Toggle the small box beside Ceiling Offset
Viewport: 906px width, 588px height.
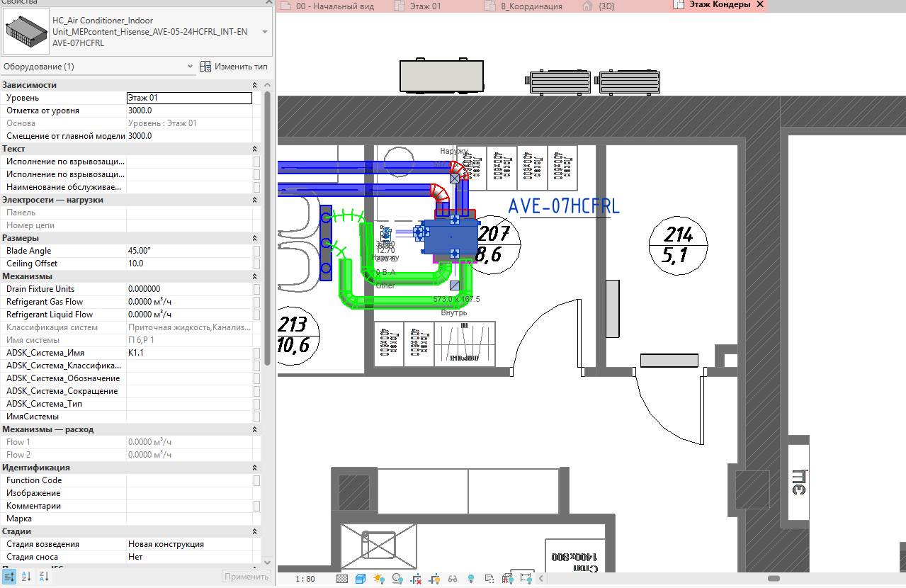coord(257,264)
